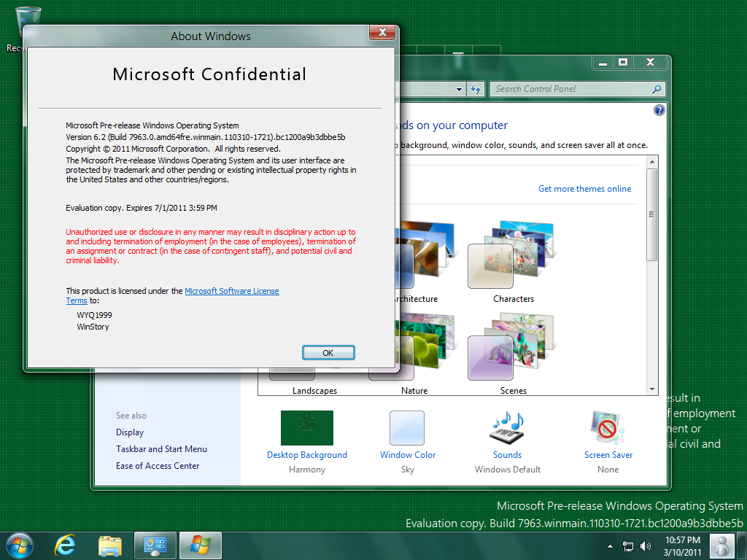Open Screen Saver settings icon

tap(608, 428)
